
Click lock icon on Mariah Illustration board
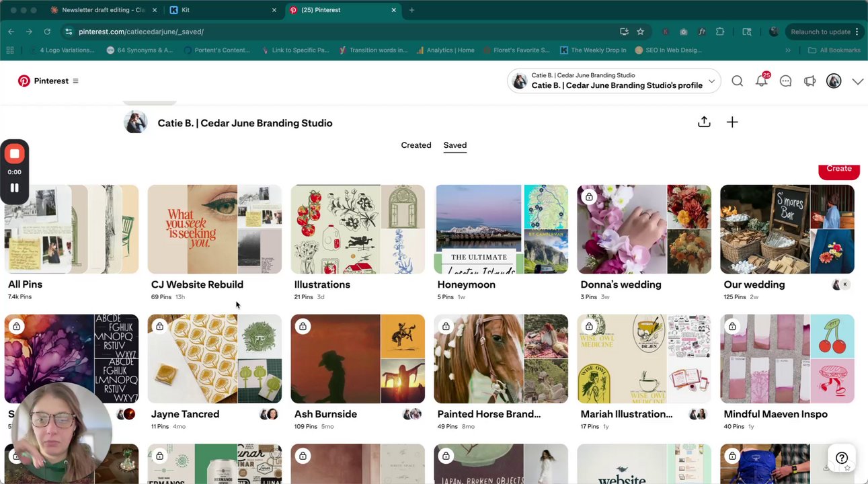pyautogui.click(x=589, y=327)
